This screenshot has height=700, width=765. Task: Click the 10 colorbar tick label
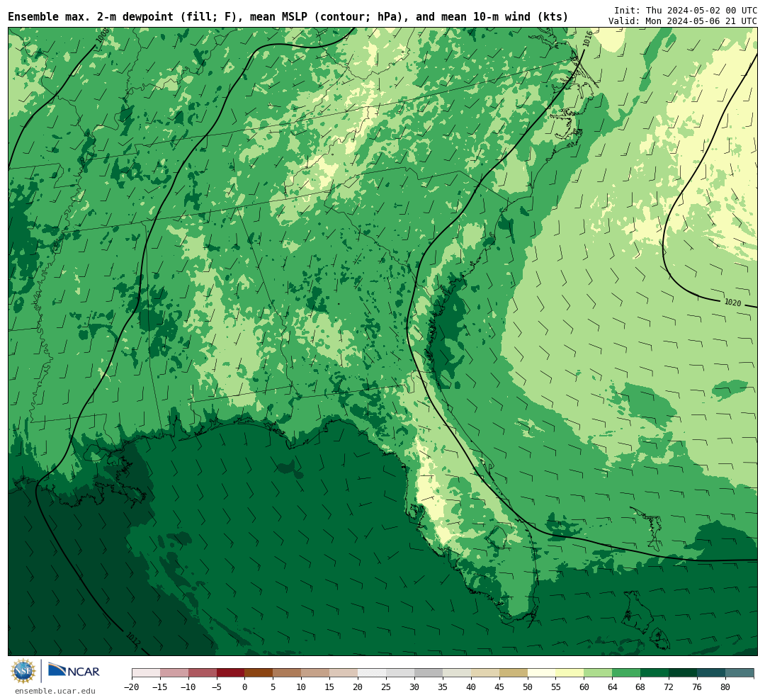point(302,687)
